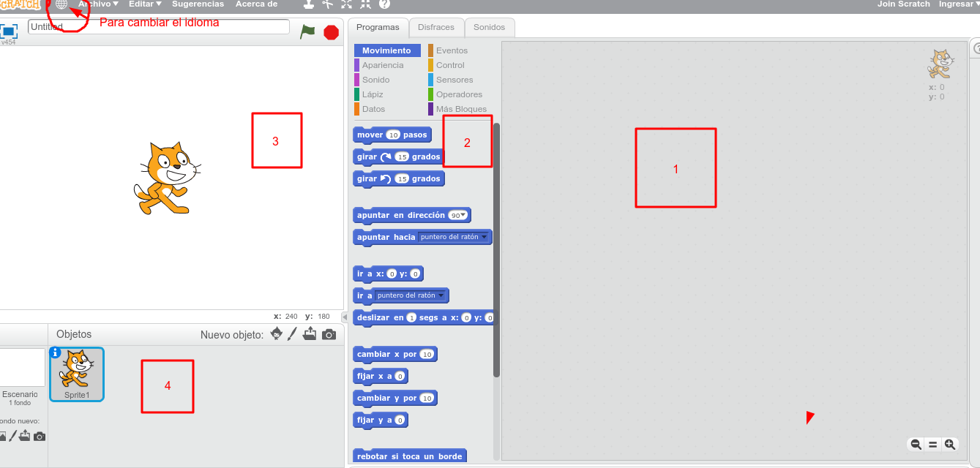The height and width of the screenshot is (468, 980).
Task: Select the stamp duplicate tool
Action: pyautogui.click(x=309, y=5)
